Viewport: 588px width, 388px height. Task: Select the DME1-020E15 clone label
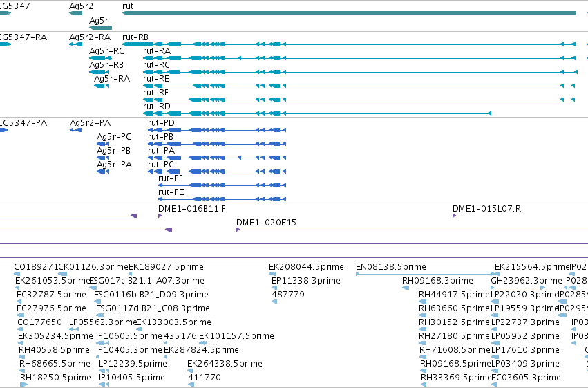(266, 223)
